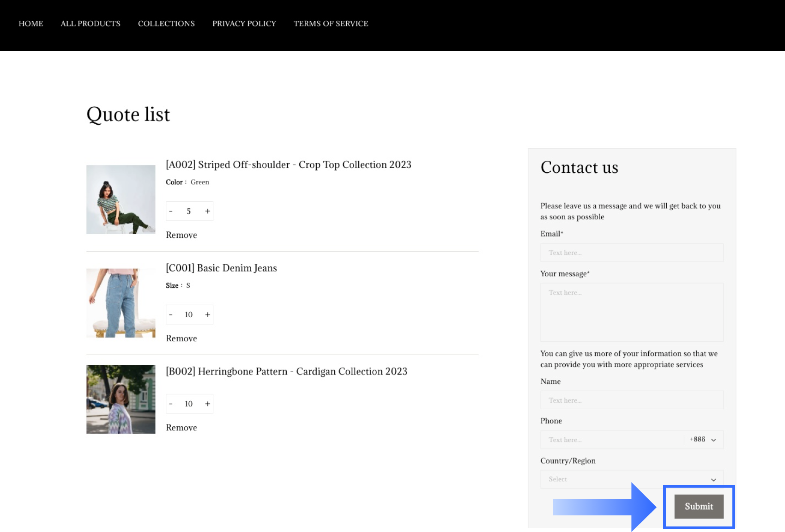The image size is (785, 532).
Task: Submit the contact form
Action: (699, 507)
